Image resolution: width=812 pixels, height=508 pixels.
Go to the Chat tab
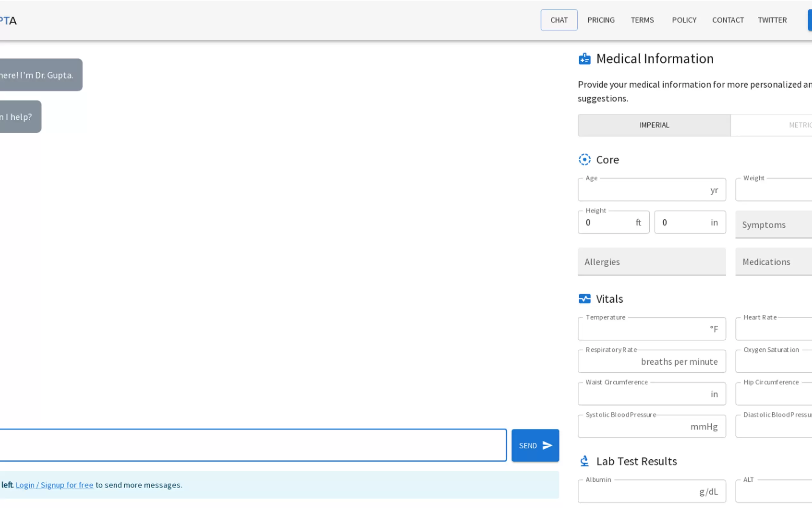click(558, 20)
